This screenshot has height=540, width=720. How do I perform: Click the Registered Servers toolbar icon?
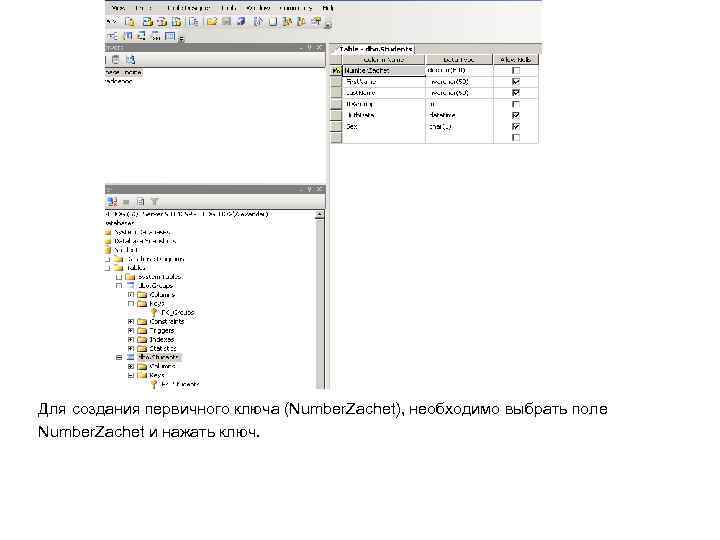(259, 22)
